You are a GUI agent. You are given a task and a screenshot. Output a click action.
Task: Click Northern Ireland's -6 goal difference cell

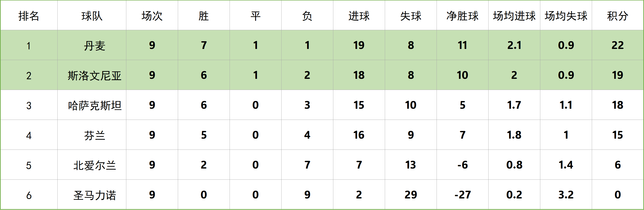462,165
